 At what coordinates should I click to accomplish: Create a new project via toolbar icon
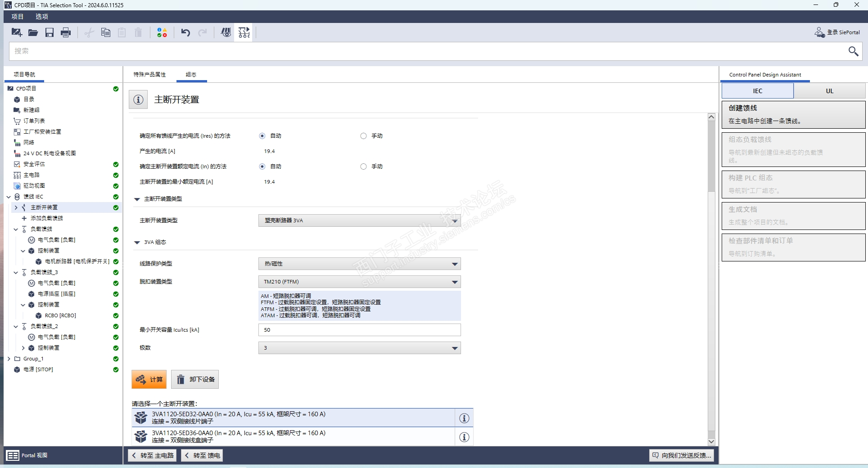click(17, 32)
